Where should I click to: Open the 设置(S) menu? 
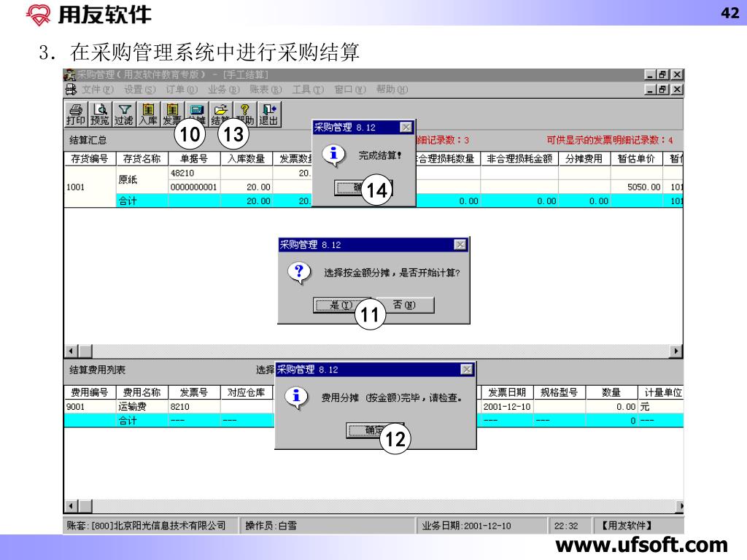[x=139, y=90]
